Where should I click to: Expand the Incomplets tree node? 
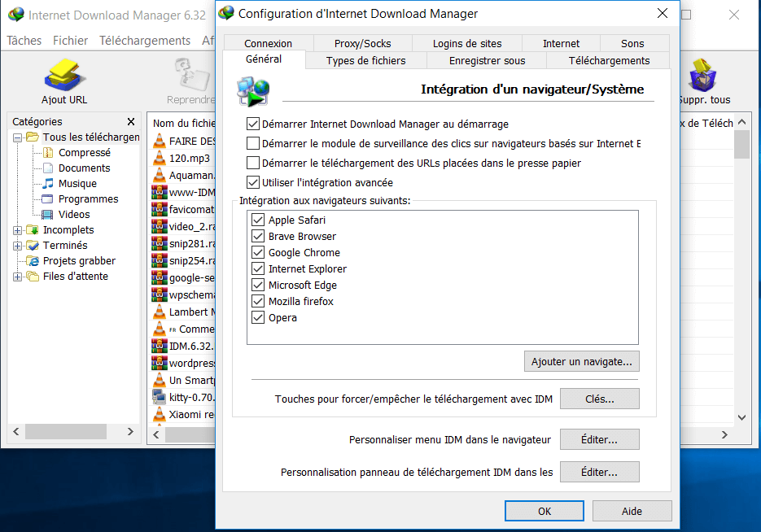tap(17, 230)
